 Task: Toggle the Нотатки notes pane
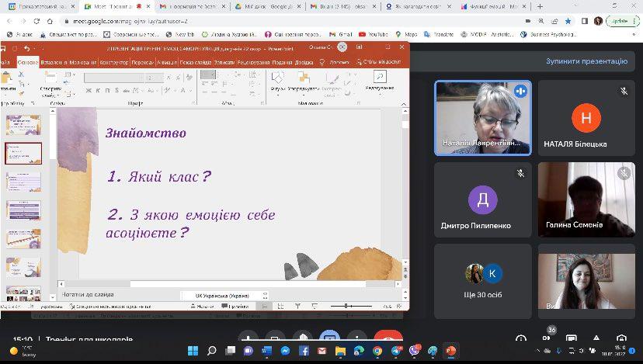[205, 307]
